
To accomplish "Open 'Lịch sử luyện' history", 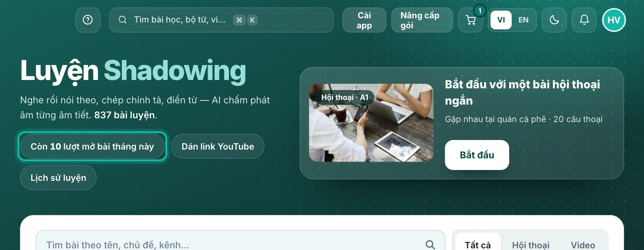I will [x=58, y=177].
